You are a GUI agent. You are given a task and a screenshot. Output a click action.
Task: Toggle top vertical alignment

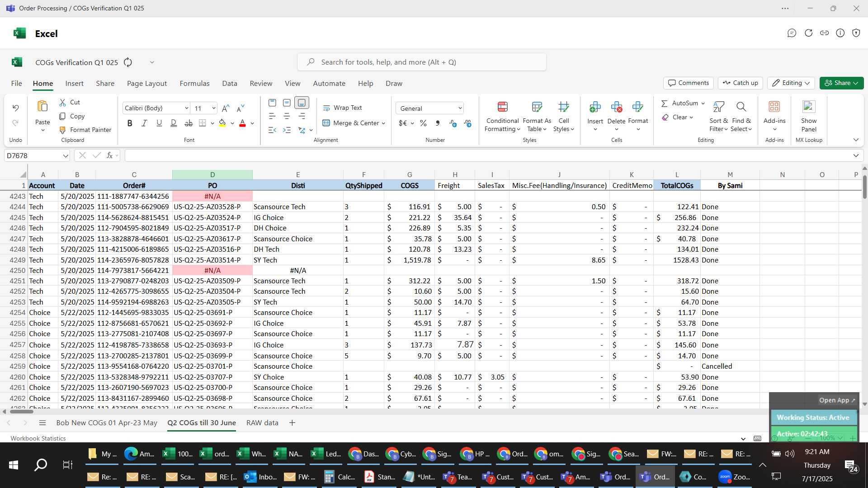[x=272, y=103]
